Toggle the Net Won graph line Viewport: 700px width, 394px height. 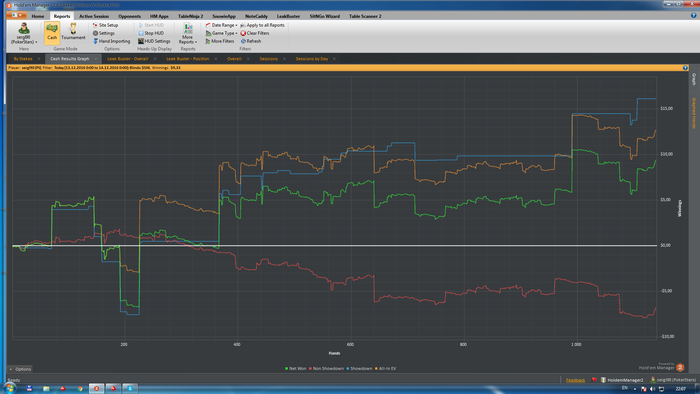click(x=296, y=369)
